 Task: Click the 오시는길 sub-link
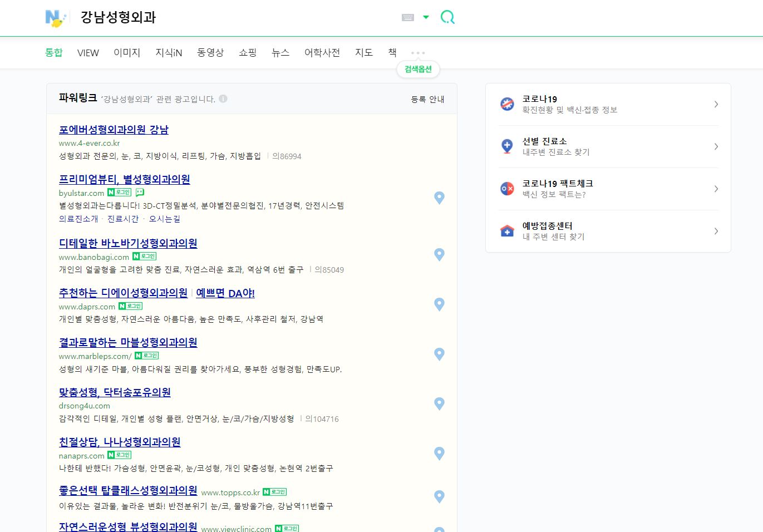point(165,219)
